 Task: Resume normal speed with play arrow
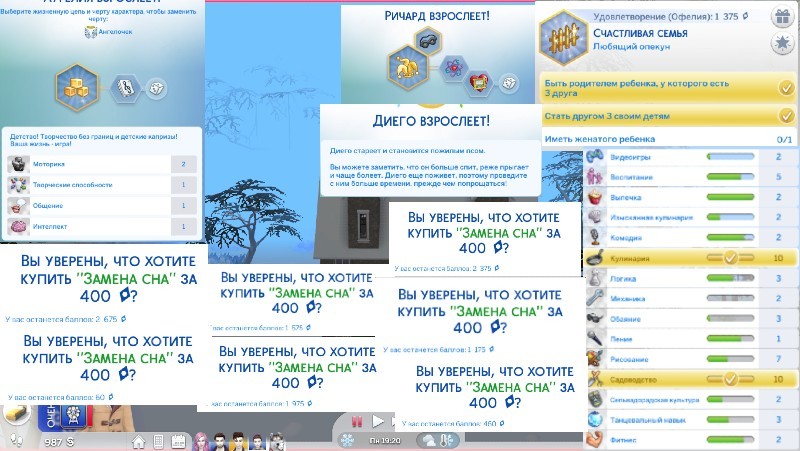(x=378, y=421)
